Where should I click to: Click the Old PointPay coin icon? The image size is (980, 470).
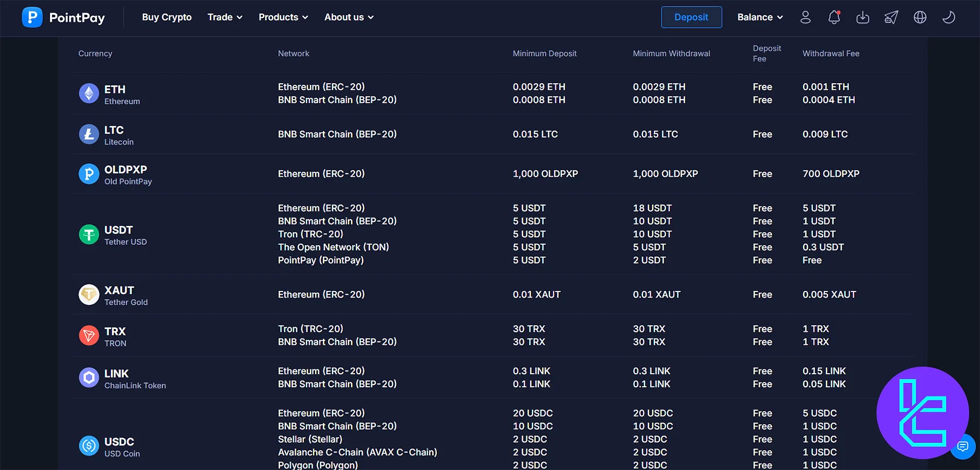tap(89, 174)
